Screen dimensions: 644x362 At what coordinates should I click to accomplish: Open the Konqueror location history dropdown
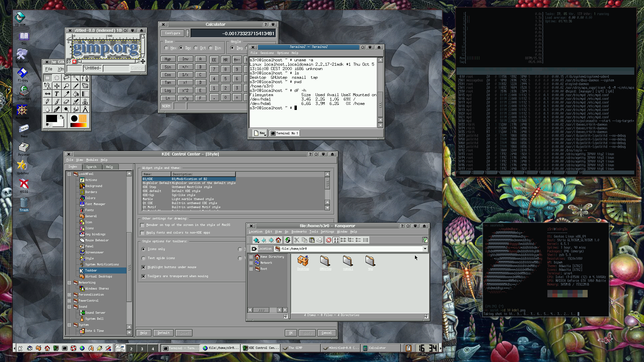[425, 249]
